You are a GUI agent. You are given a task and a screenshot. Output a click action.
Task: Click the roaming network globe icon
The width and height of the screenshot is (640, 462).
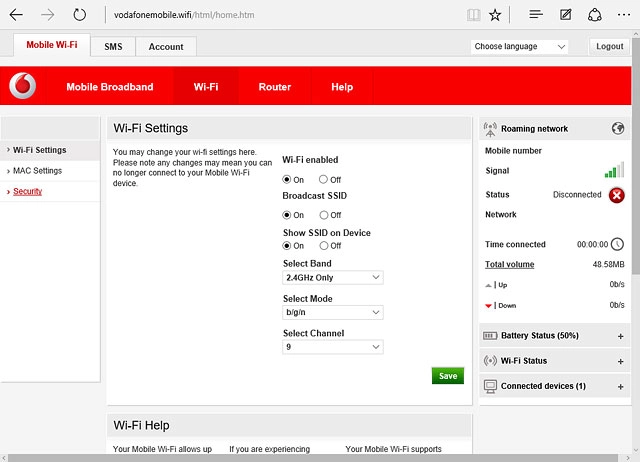[x=617, y=129]
